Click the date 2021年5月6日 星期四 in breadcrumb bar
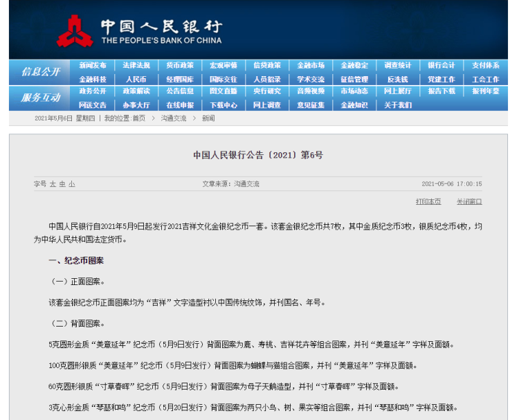519x420 pixels. (64, 118)
